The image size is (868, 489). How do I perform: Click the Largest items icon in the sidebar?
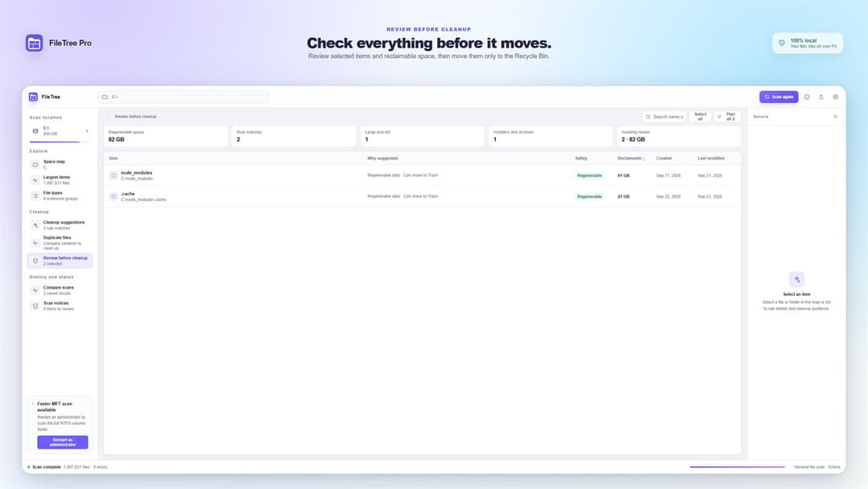(35, 180)
